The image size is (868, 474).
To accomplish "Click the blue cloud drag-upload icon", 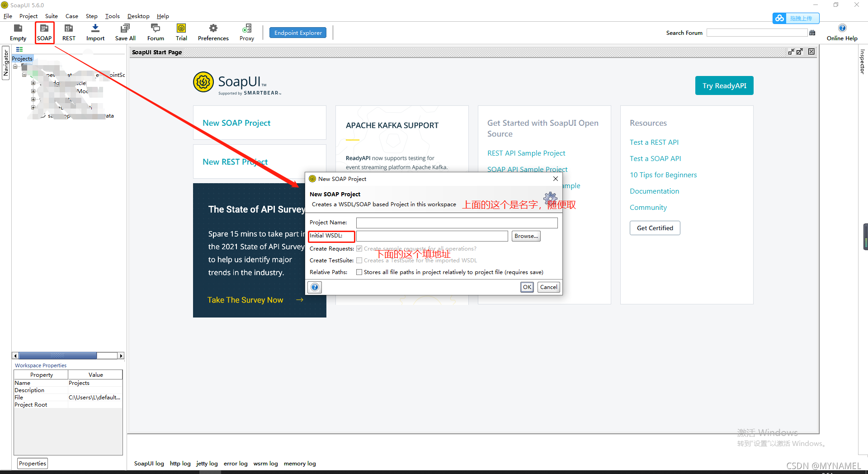I will coord(779,18).
